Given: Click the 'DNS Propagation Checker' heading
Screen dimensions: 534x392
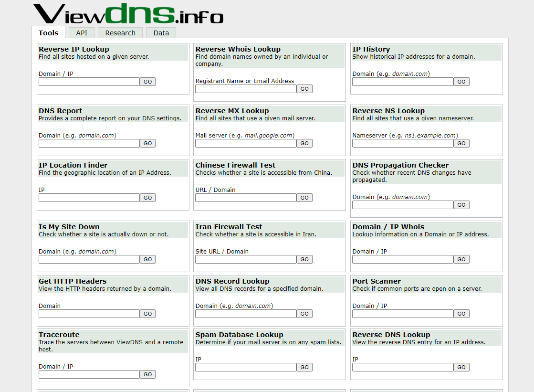Looking at the screenshot, I should pyautogui.click(x=400, y=165).
